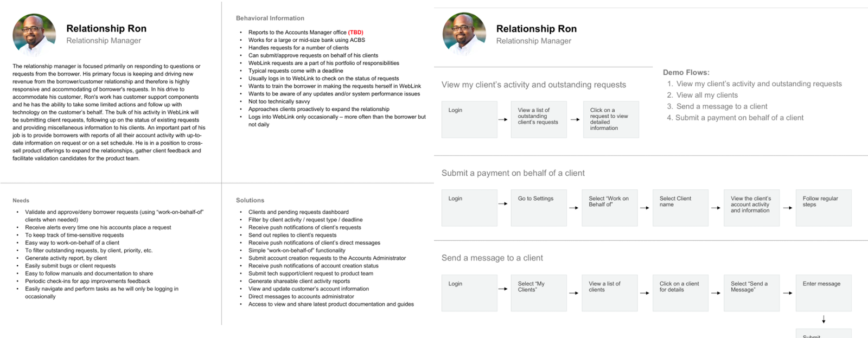Select the 'Follow regular steps' box
This screenshot has width=868, height=338.
point(824,208)
